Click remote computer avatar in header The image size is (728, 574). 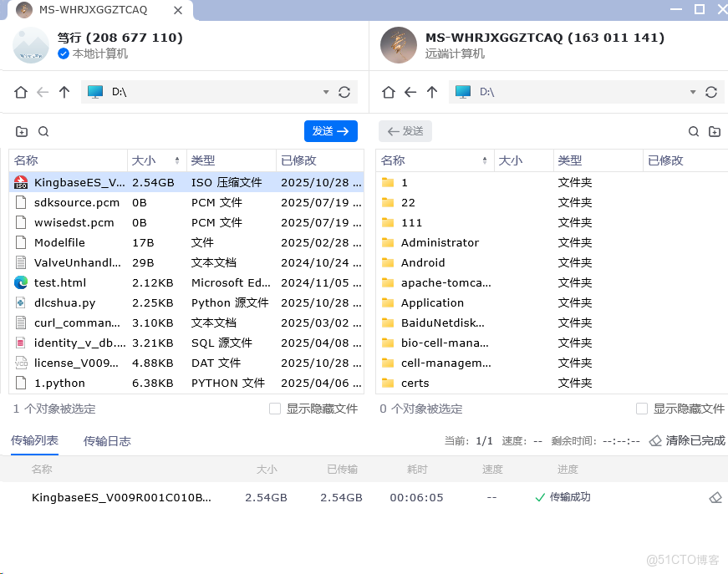point(399,45)
